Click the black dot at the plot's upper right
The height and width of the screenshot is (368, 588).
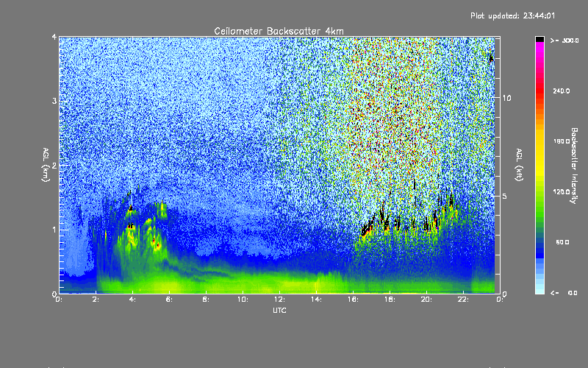click(491, 58)
